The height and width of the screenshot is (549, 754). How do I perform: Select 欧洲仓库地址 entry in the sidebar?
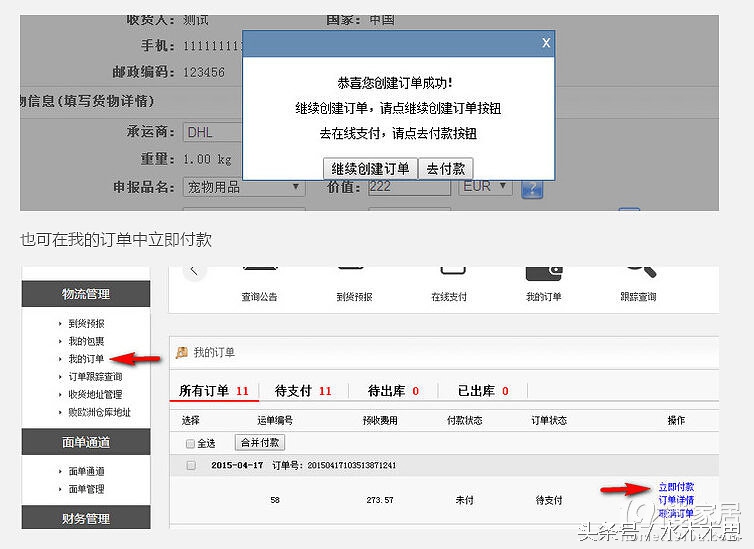coord(100,412)
